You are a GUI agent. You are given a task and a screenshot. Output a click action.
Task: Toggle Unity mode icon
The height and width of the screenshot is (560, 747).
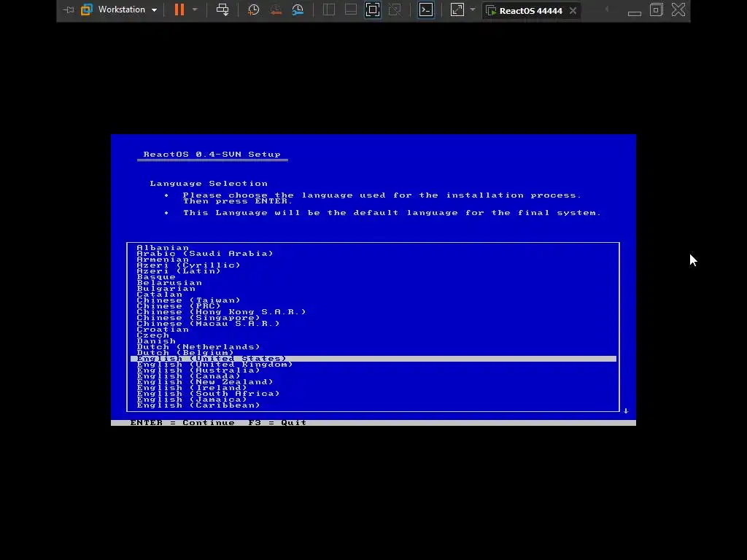coord(395,9)
